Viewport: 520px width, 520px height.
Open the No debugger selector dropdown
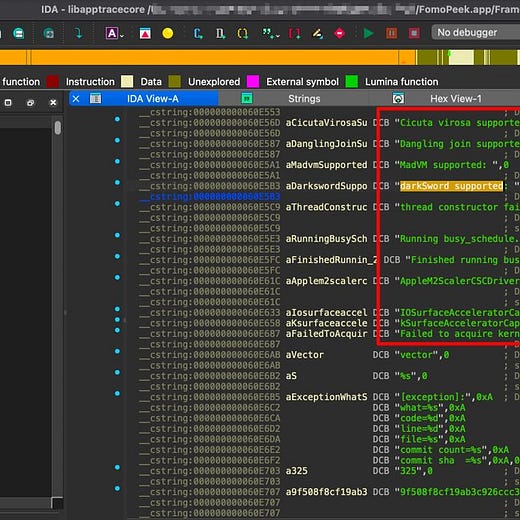[476, 32]
